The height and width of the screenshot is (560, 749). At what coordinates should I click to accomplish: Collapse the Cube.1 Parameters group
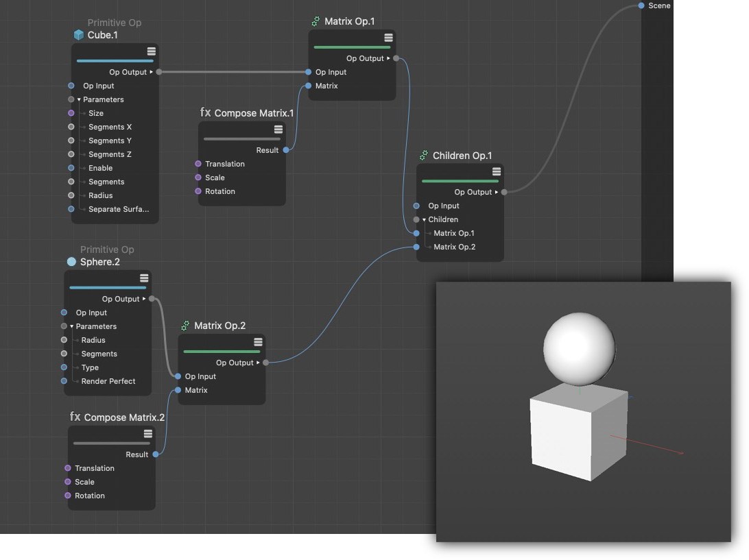click(80, 99)
